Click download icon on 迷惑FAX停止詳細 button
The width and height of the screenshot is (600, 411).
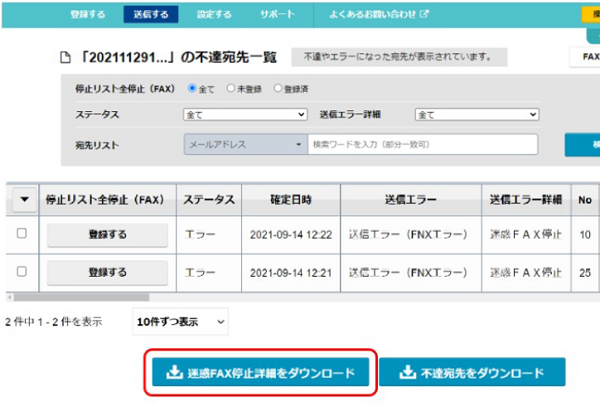point(174,372)
